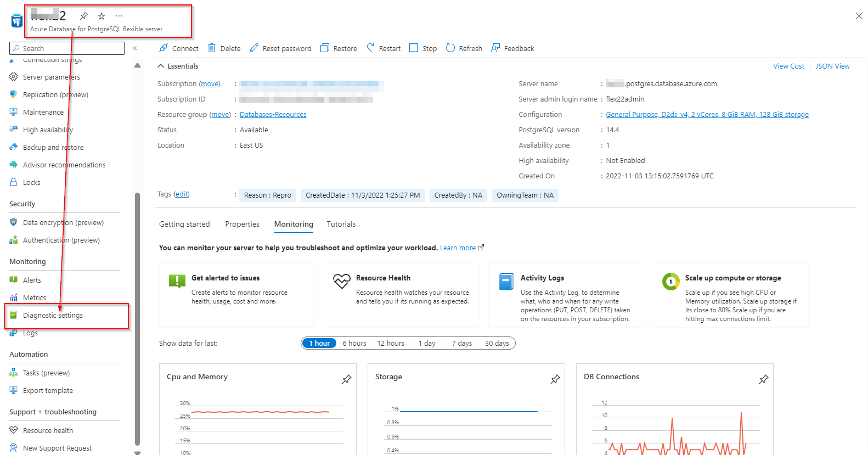This screenshot has width=868, height=455.
Task: Open the Scale up compute or storage card
Action: pos(731,295)
